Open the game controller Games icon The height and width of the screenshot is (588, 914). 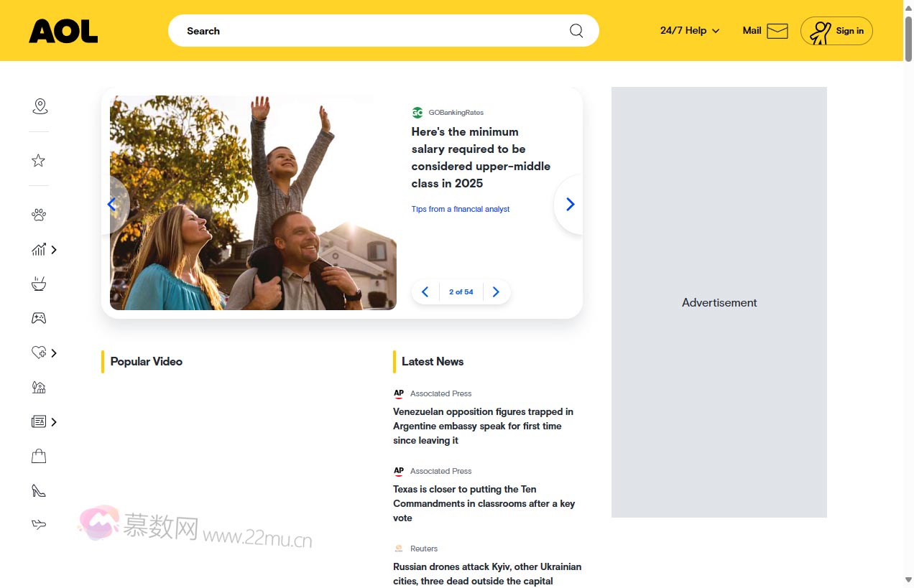[39, 318]
